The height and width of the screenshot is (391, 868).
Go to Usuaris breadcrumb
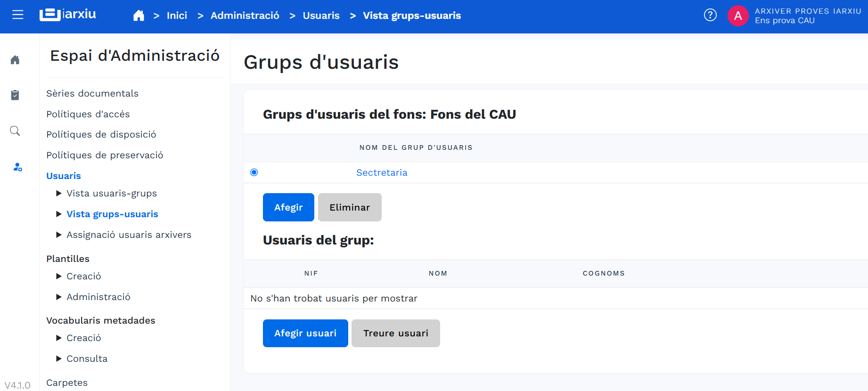pos(321,16)
